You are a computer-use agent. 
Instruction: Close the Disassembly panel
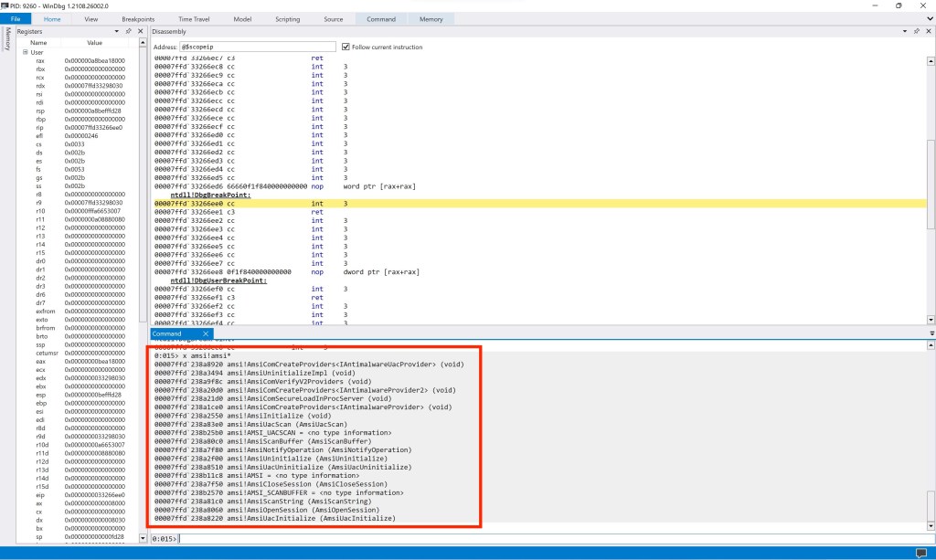929,31
